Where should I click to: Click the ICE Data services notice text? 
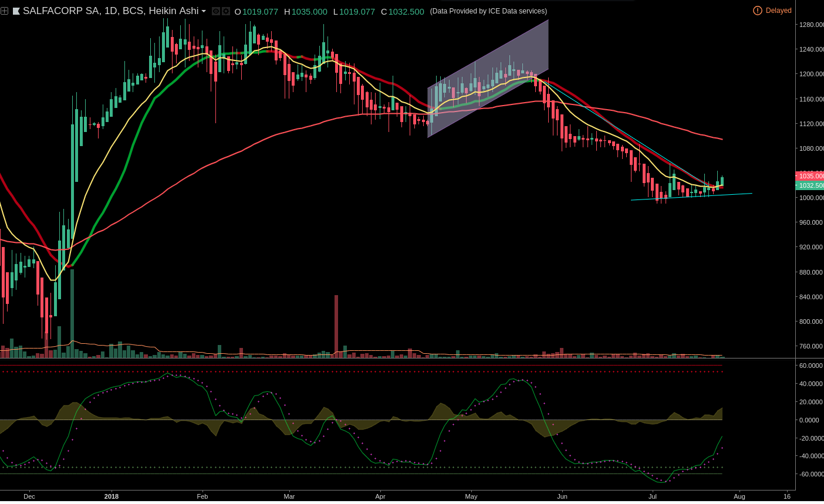click(488, 11)
